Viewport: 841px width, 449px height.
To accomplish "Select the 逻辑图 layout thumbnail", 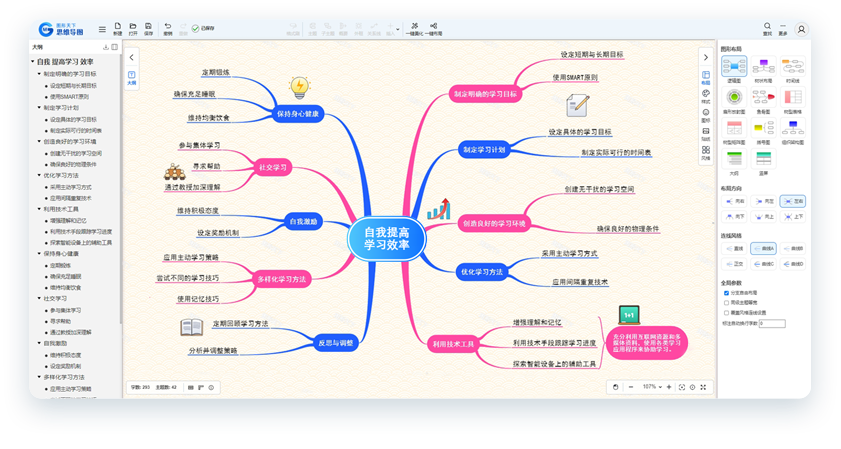I will pos(734,70).
